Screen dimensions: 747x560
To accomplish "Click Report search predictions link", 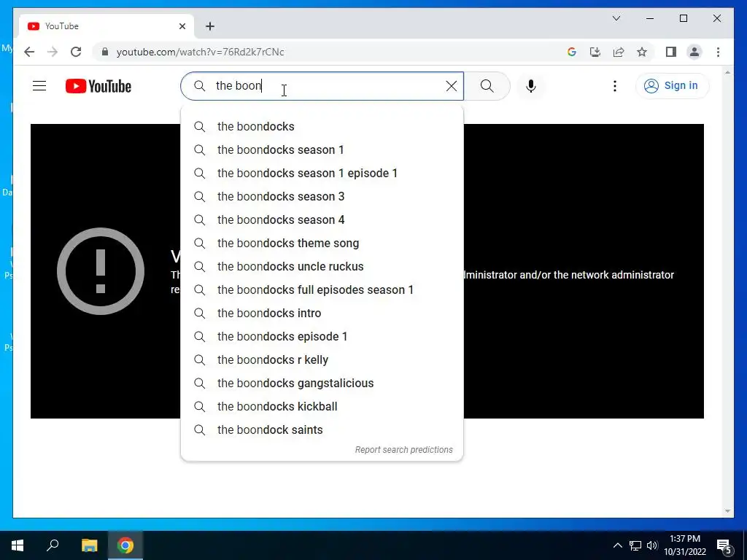I will pyautogui.click(x=404, y=449).
